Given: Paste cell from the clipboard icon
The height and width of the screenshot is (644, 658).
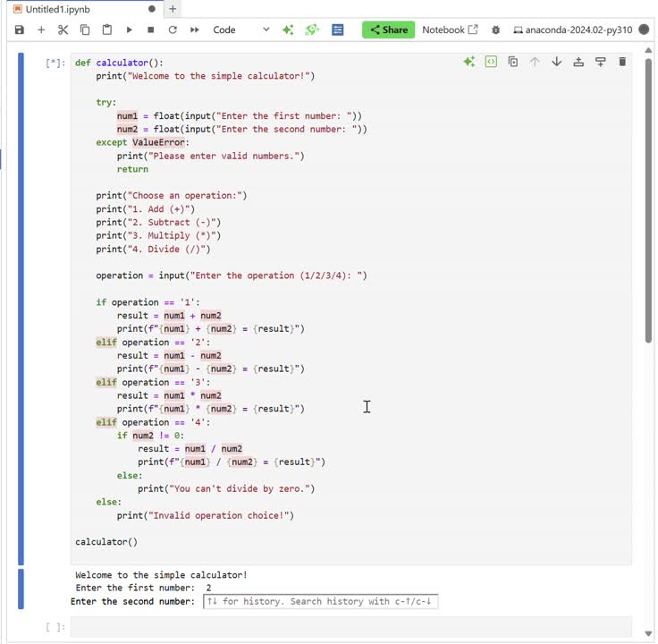Looking at the screenshot, I should pyautogui.click(x=107, y=30).
